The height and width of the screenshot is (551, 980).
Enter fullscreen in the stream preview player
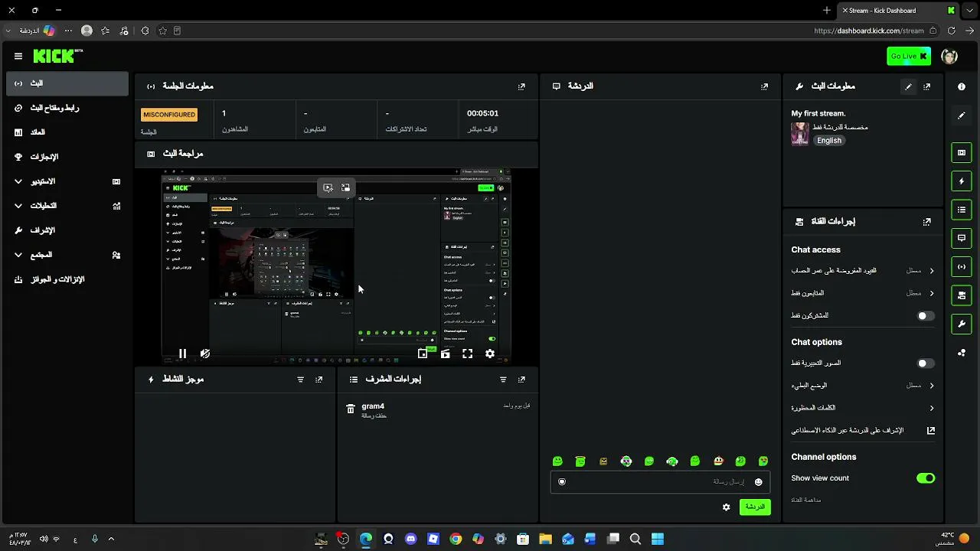467,354
